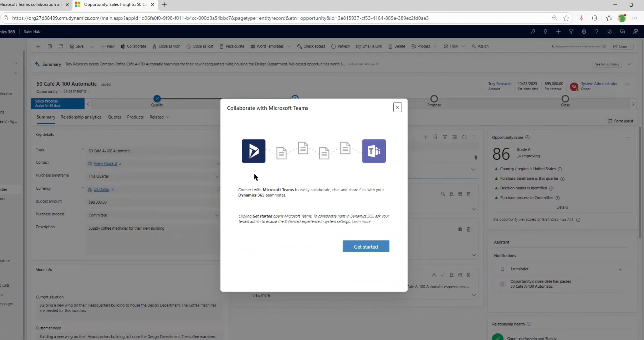Open the Trey Research account link
The width and height of the screenshot is (644, 340).
500,84
